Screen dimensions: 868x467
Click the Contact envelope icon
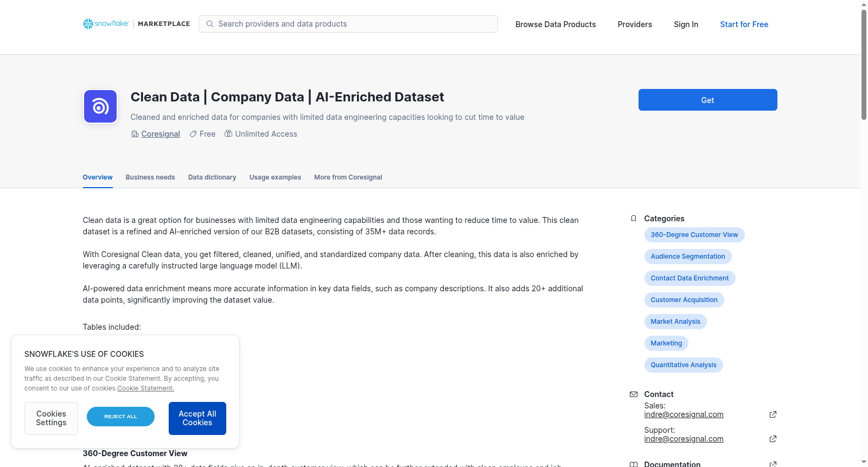click(x=634, y=394)
